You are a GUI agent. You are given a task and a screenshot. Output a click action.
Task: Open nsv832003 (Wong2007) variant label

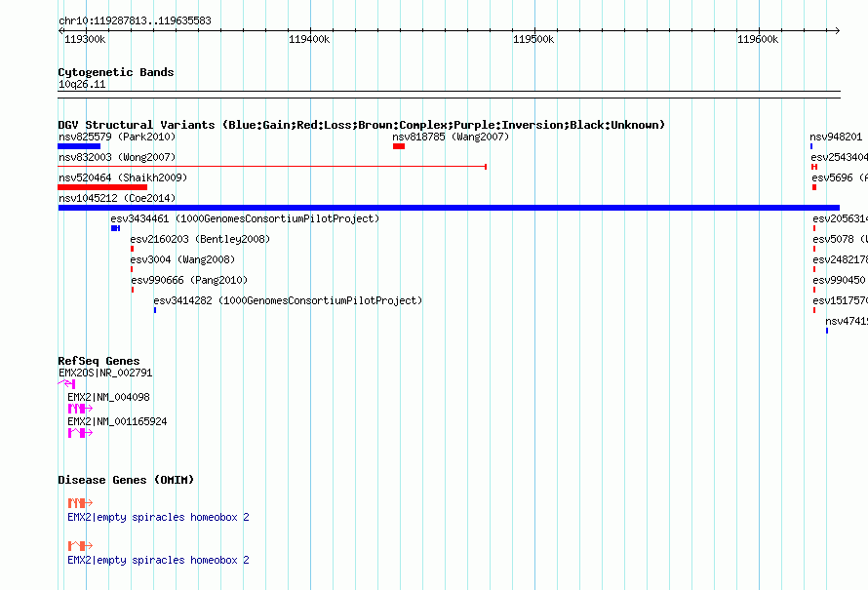117,157
